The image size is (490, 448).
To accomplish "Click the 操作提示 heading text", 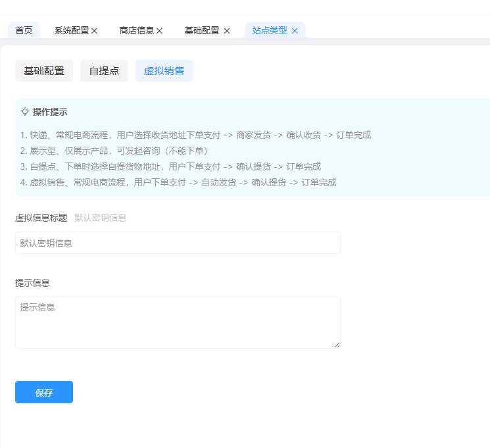I will pyautogui.click(x=50, y=112).
